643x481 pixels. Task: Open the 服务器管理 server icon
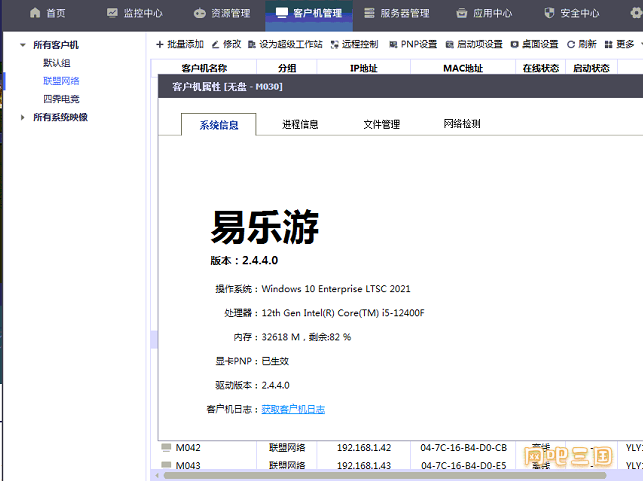[369, 13]
